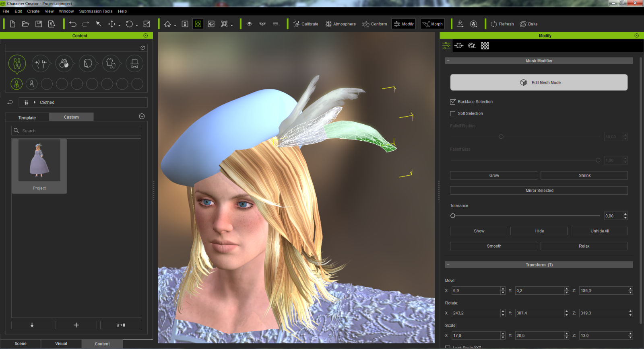
Task: Create a new project file
Action: click(x=12, y=24)
